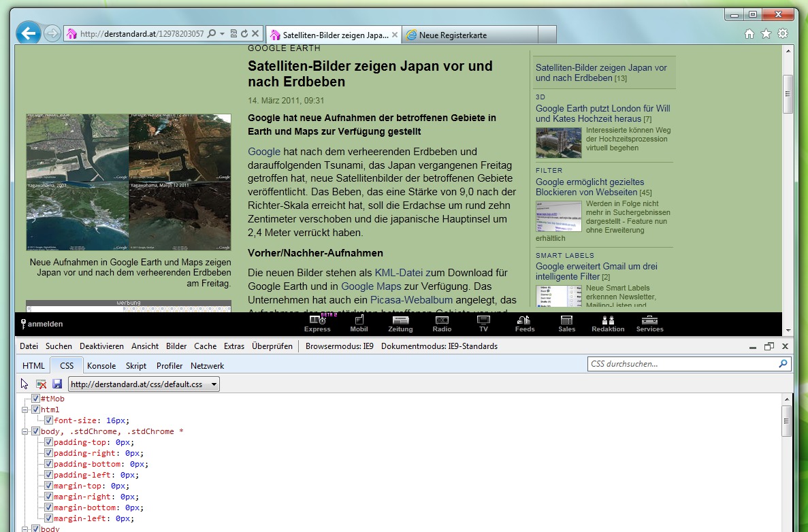Viewport: 808px width, 532px height.
Task: Close the developer tools pane
Action: coord(786,346)
